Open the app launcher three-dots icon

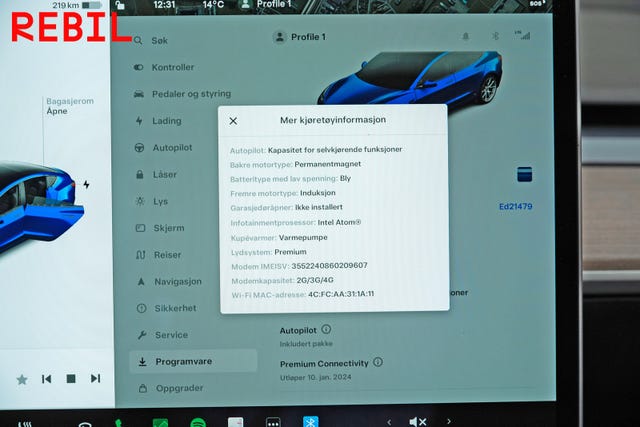[x=273, y=422]
